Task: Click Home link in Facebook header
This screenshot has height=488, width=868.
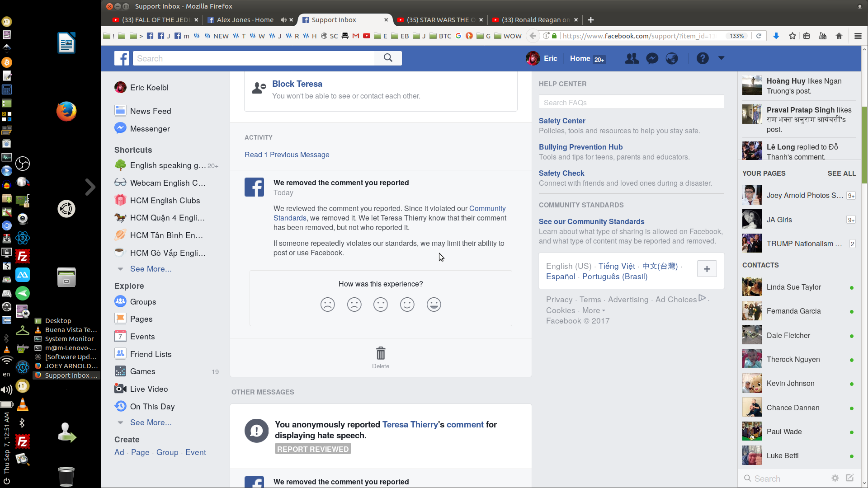Action: (580, 59)
